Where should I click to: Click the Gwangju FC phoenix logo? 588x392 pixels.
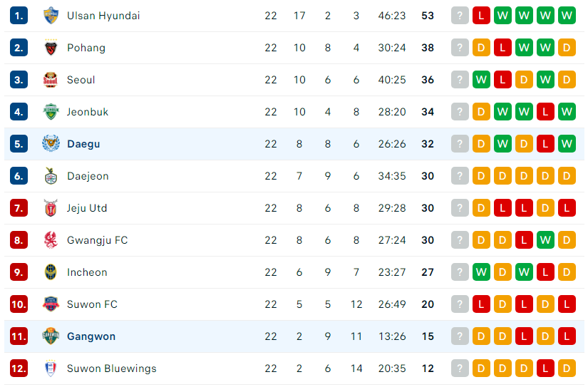[51, 240]
